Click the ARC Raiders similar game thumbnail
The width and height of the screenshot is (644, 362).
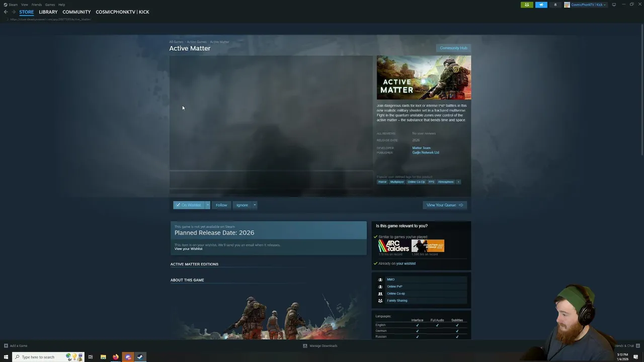coord(394,246)
